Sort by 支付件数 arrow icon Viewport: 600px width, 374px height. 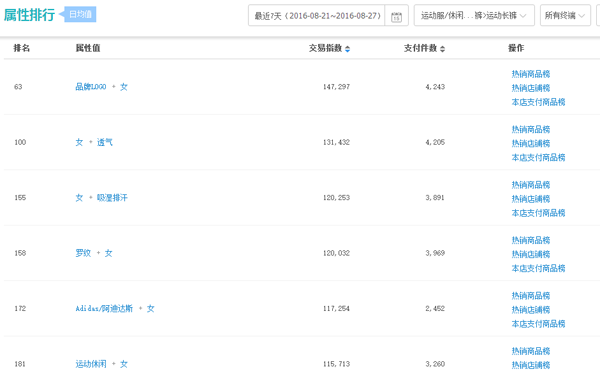[442, 49]
